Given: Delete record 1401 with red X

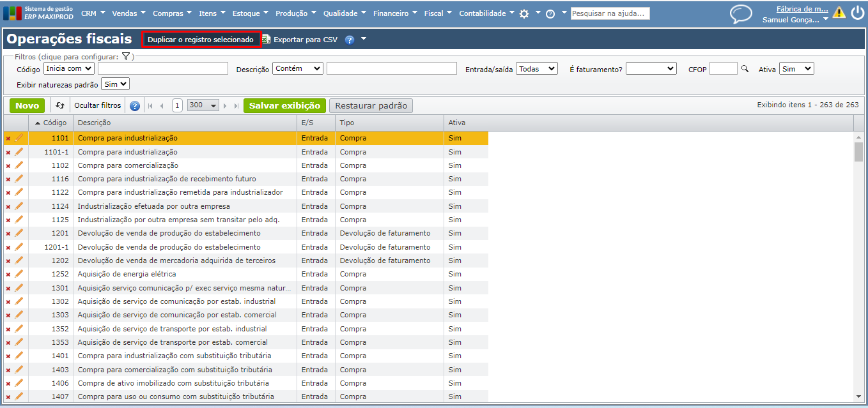Looking at the screenshot, I should (x=8, y=356).
